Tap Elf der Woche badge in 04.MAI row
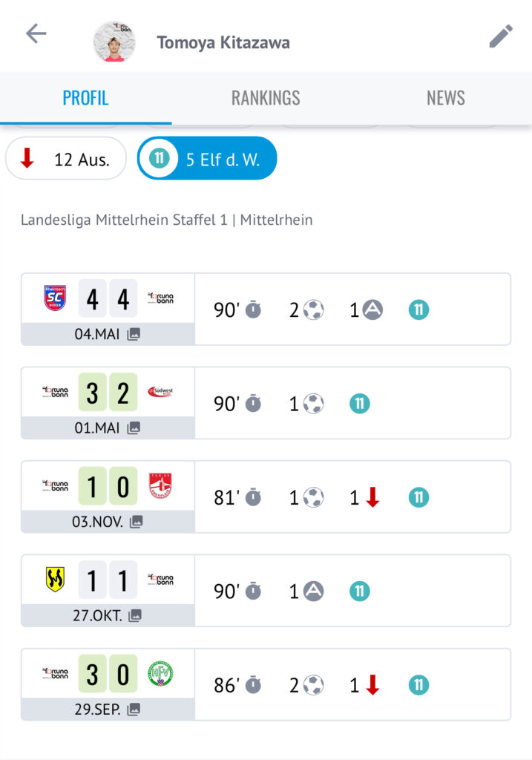The image size is (532, 760). tap(418, 309)
